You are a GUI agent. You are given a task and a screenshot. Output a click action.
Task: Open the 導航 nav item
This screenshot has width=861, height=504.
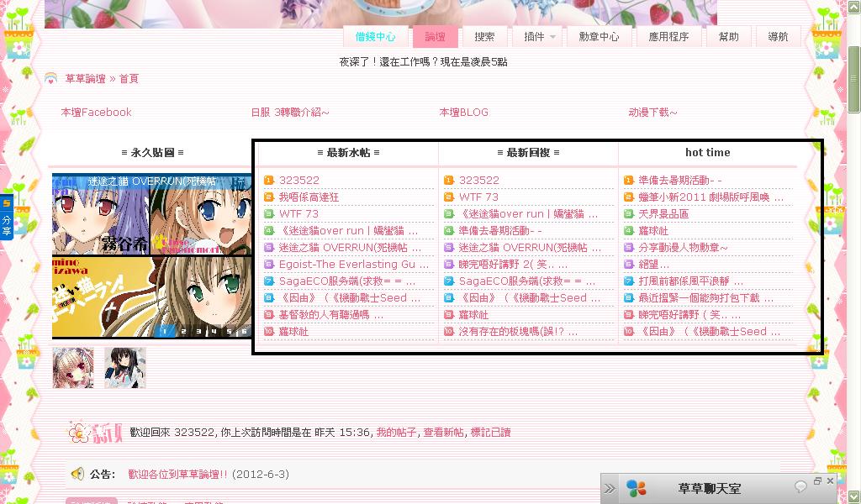(778, 37)
